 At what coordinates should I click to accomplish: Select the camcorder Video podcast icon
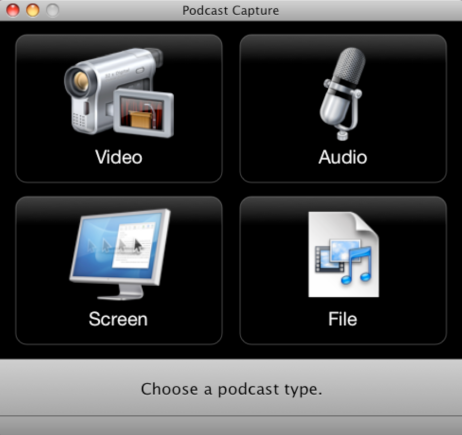click(x=119, y=93)
